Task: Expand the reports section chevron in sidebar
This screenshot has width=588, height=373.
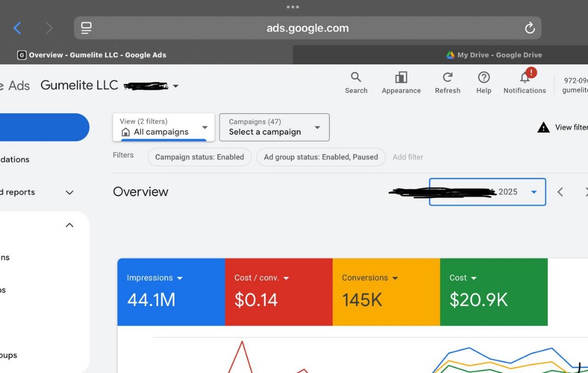Action: pyautogui.click(x=69, y=192)
